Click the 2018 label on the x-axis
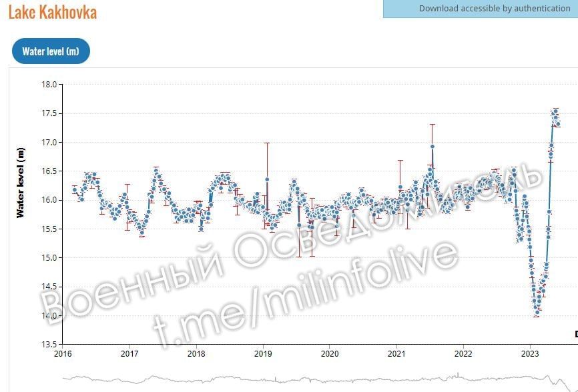 pyautogui.click(x=196, y=353)
